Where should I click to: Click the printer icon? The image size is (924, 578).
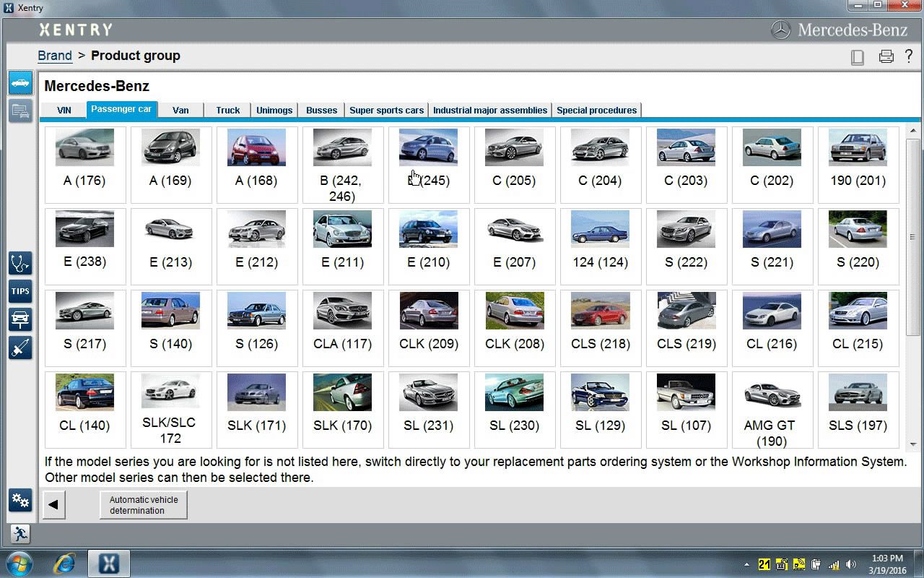pos(886,57)
